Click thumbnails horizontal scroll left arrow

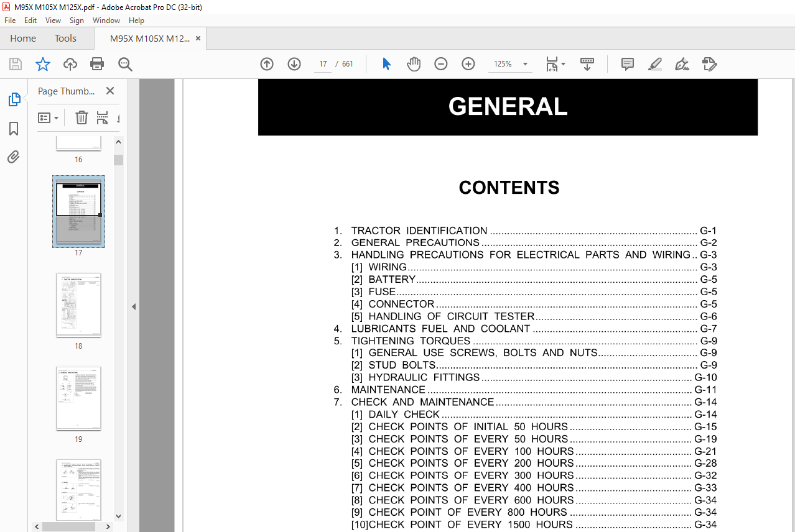pyautogui.click(x=37, y=526)
